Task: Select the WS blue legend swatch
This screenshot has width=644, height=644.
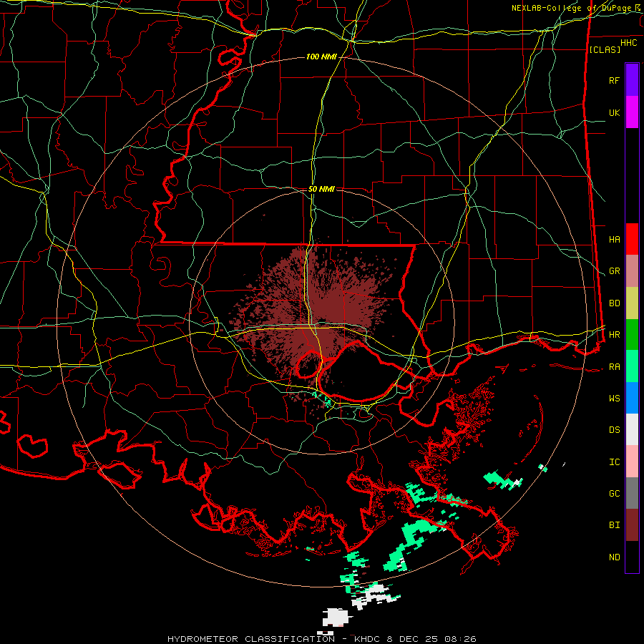Action: 632,398
